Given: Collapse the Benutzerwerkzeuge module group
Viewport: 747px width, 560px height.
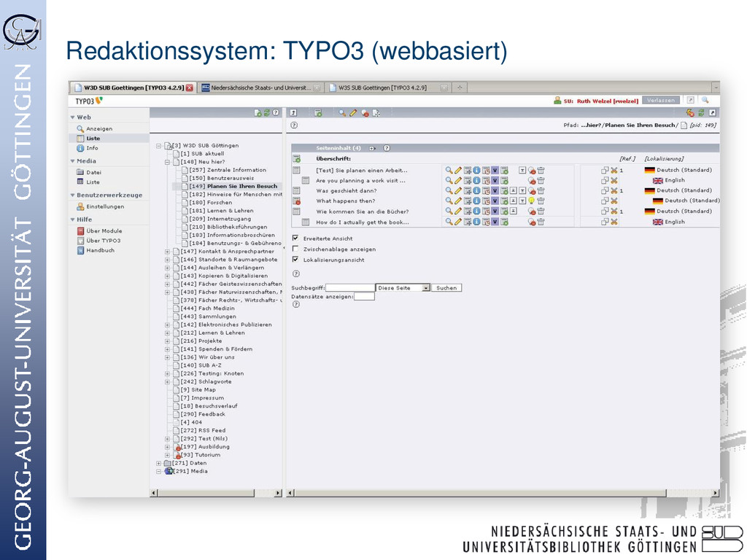Looking at the screenshot, I should [x=72, y=195].
